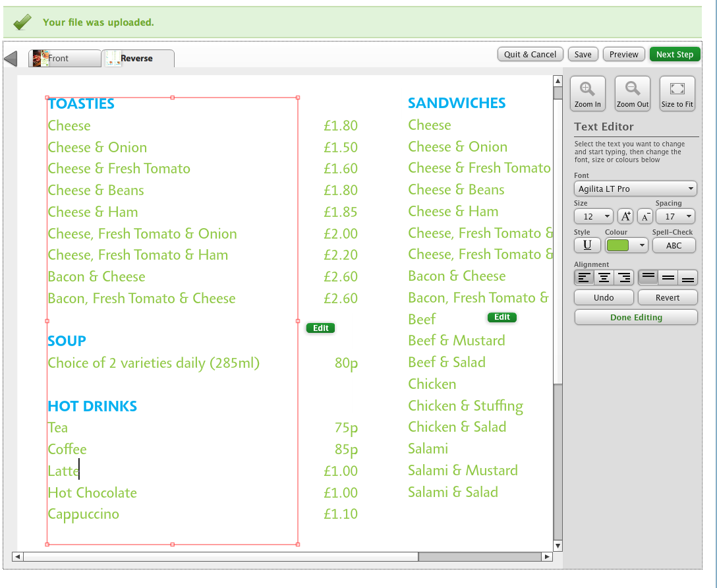717x588 pixels.
Task: Run spell-check using the ABC button
Action: (674, 245)
